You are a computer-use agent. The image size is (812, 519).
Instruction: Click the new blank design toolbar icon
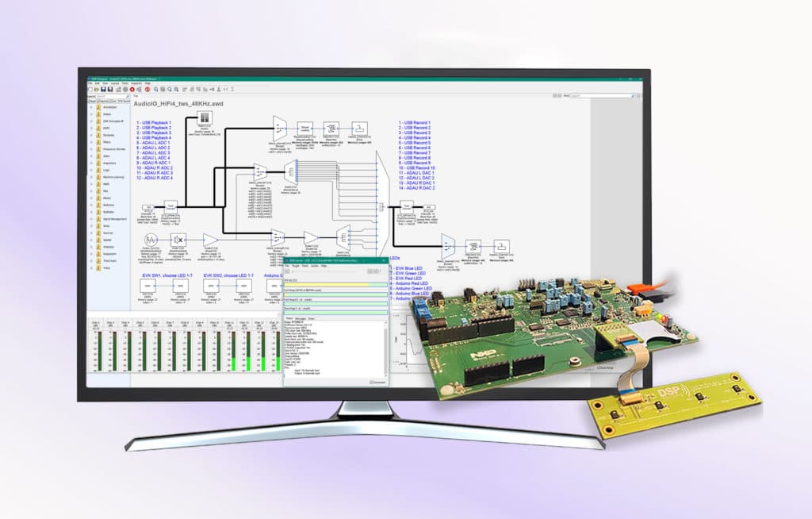[x=90, y=89]
